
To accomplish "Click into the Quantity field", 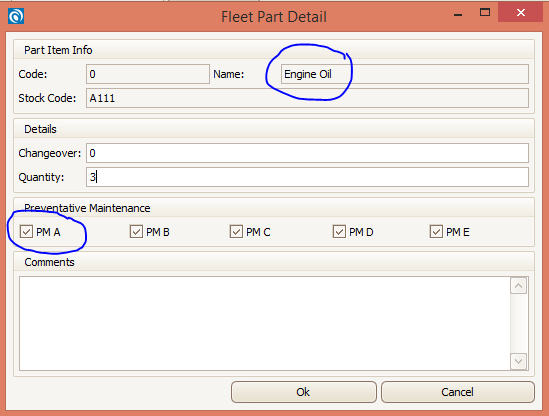I will (x=307, y=177).
